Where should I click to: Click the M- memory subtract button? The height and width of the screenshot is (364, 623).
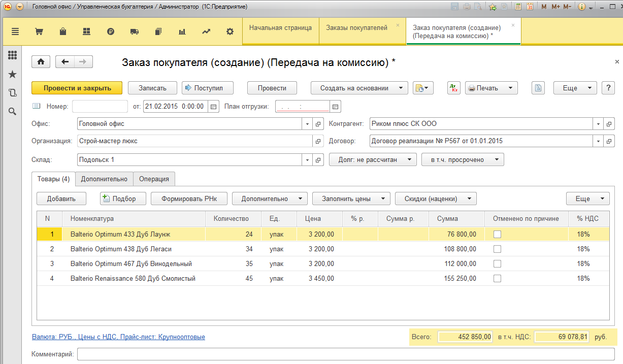pyautogui.click(x=568, y=7)
